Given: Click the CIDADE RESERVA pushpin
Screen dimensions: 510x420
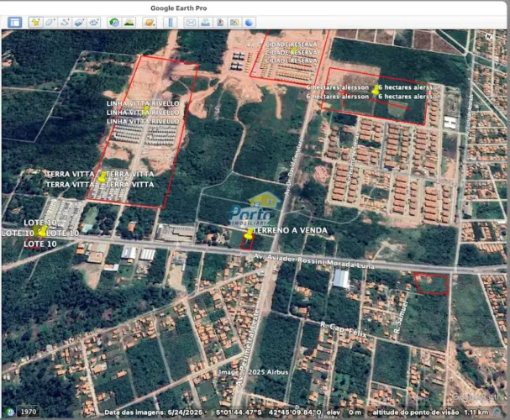Looking at the screenshot, I should click(x=294, y=50).
